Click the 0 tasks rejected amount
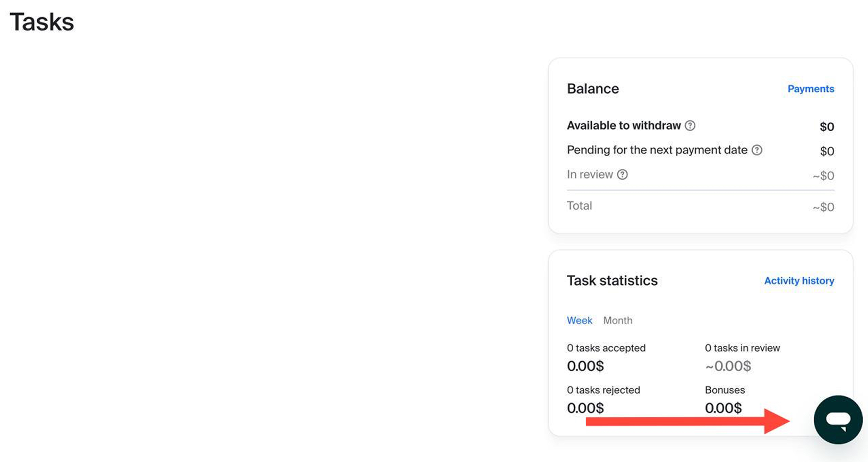The width and height of the screenshot is (868, 462). click(x=585, y=408)
